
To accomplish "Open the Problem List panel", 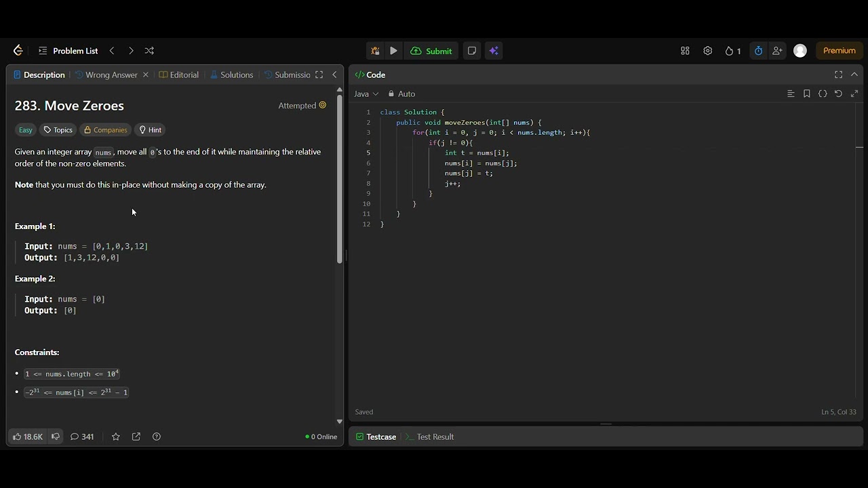I will [x=68, y=51].
